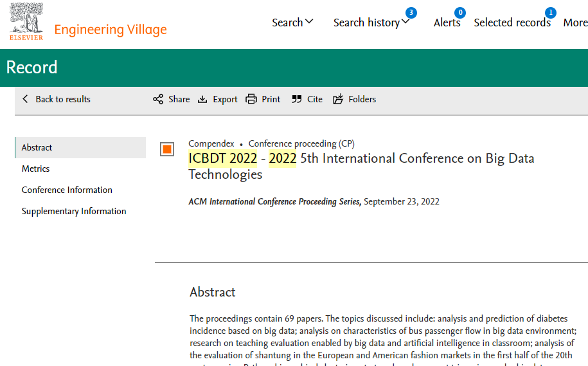Click the Folders icon
The height and width of the screenshot is (366, 588).
tap(338, 99)
